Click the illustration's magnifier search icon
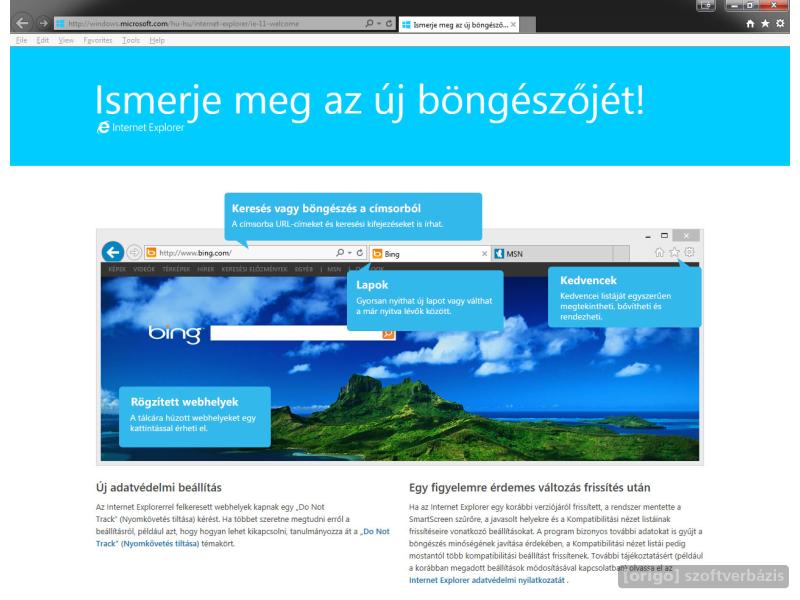 tap(340, 253)
